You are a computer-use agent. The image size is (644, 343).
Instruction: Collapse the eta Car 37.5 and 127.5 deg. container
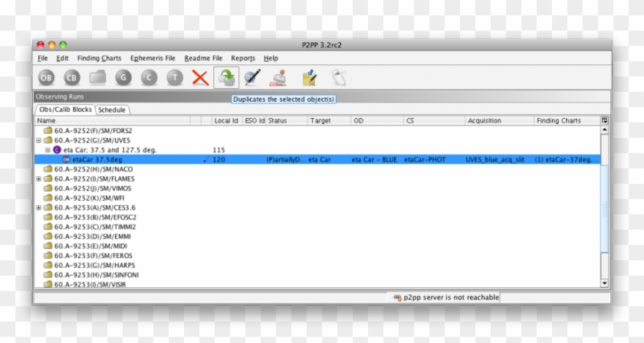[48, 150]
